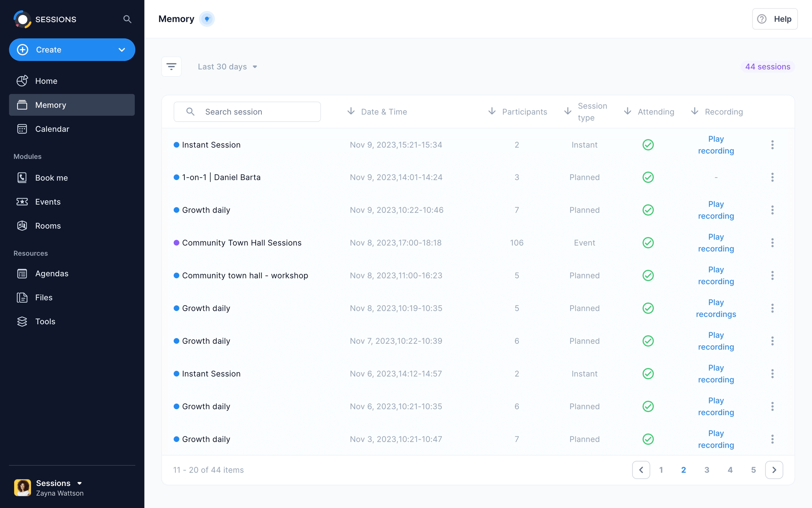Click attending checkmark for Community Town Hall Sessions
Image resolution: width=812 pixels, height=508 pixels.
648,243
